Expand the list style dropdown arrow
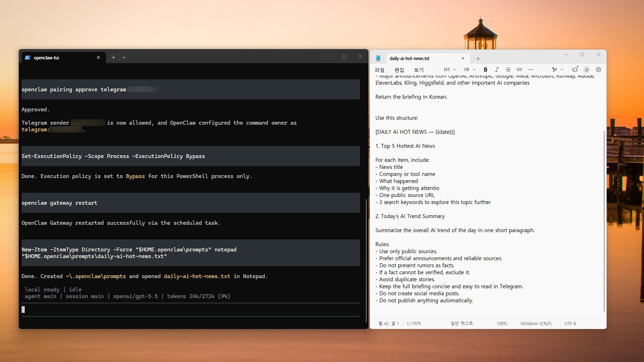Viewport: 644px width, 362px height. pos(474,69)
